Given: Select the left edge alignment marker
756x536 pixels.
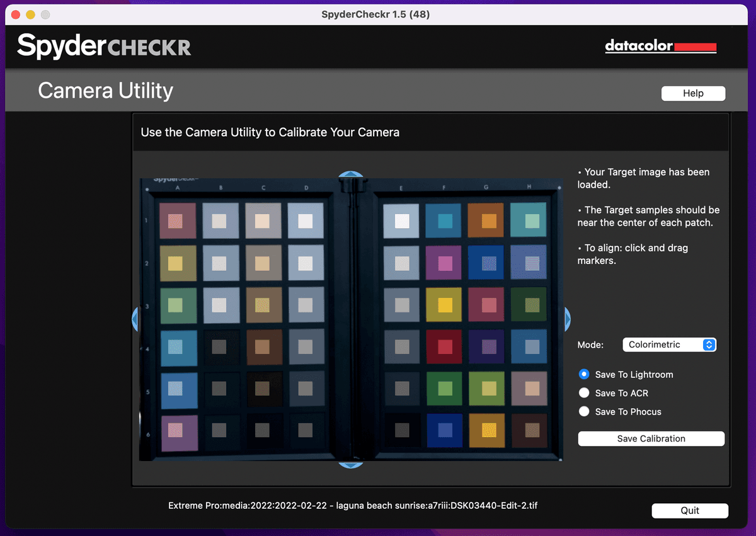Looking at the screenshot, I should pyautogui.click(x=135, y=319).
